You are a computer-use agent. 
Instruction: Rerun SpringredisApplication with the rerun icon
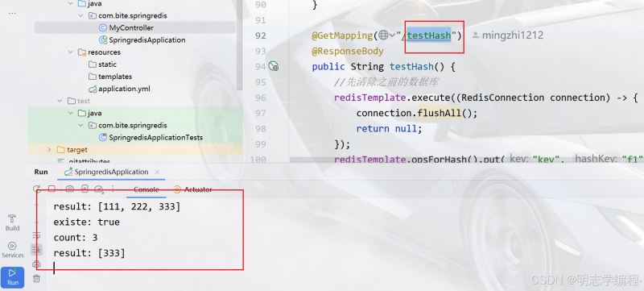click(37, 189)
